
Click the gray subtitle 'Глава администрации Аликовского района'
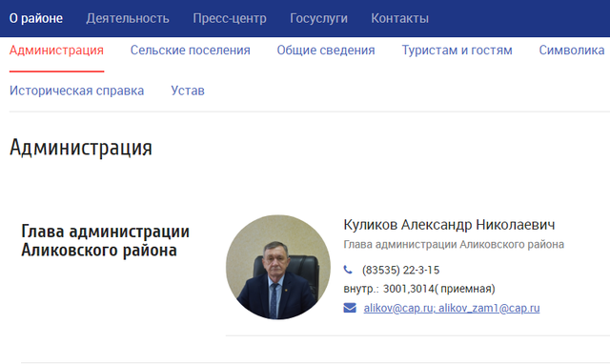pyautogui.click(x=454, y=245)
